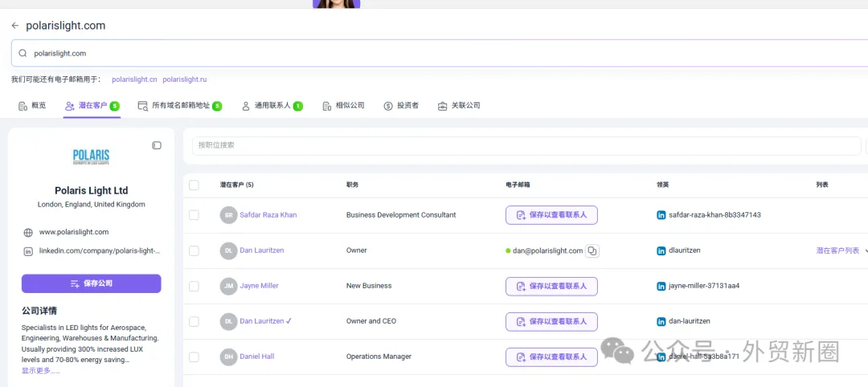Click LinkedIn icon beside jayne-miller-37131aa4
868x387 pixels.
[x=661, y=287]
